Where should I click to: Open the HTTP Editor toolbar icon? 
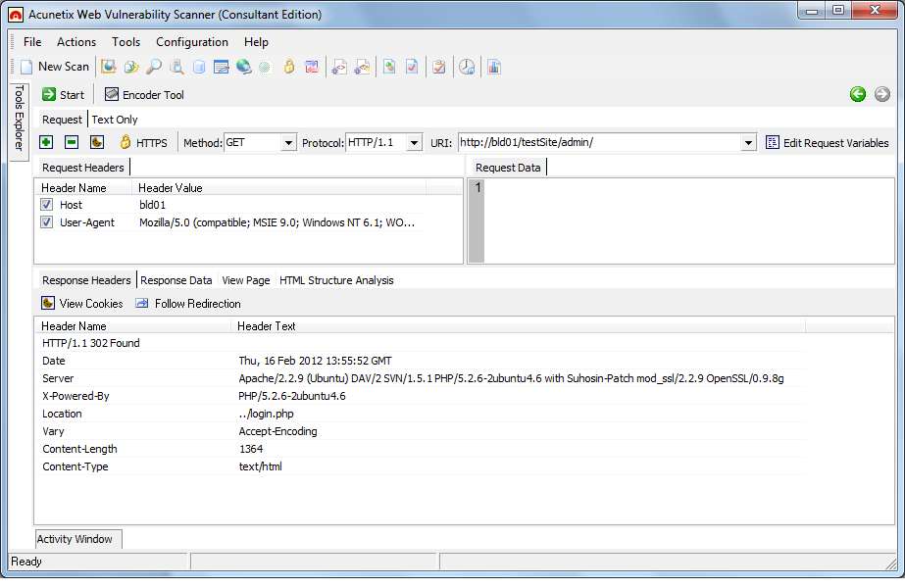[221, 67]
